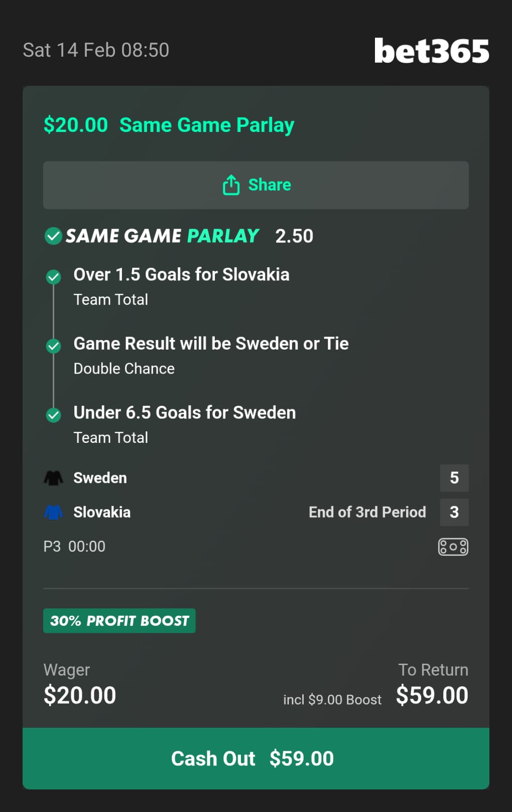Select the Game Result Sweden or Tie leg
This screenshot has width=512, height=812.
click(x=211, y=344)
